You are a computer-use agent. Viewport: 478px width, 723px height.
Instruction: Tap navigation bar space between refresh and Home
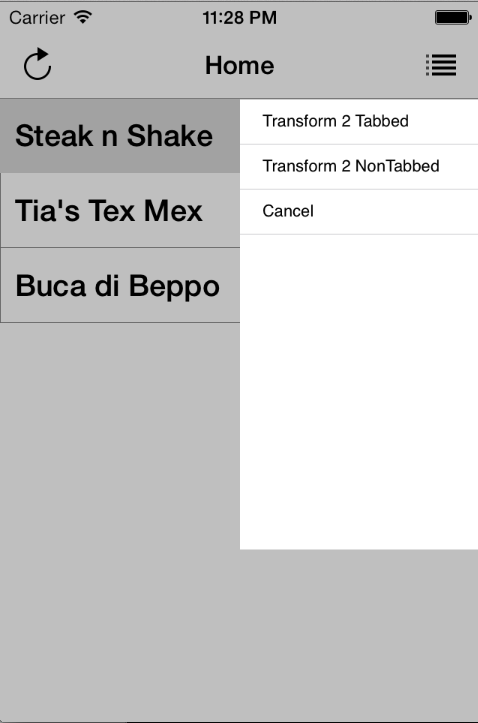click(128, 65)
